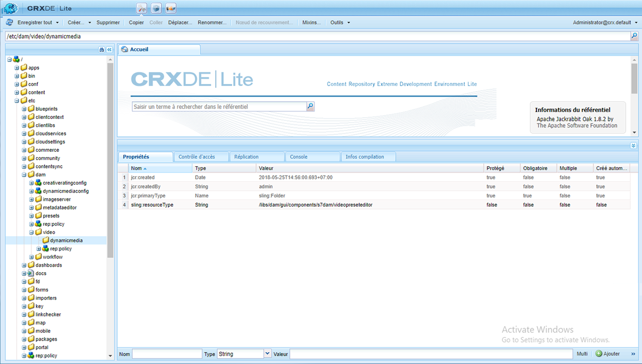Open the Console tab
The image size is (642, 364).
pyautogui.click(x=312, y=157)
